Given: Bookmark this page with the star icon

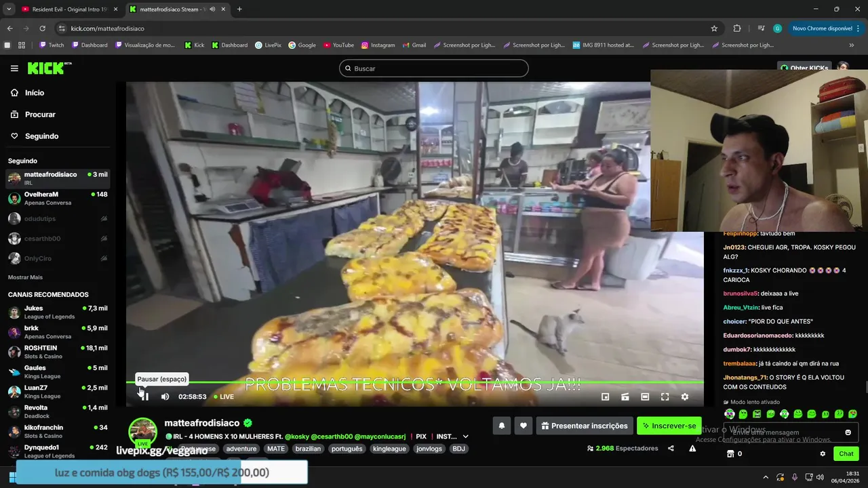Looking at the screenshot, I should coord(714,28).
